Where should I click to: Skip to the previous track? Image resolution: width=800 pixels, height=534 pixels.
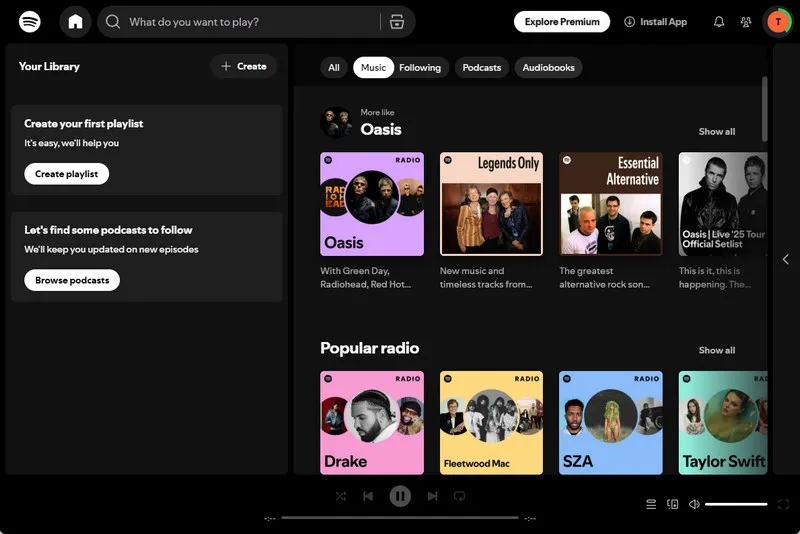(368, 496)
